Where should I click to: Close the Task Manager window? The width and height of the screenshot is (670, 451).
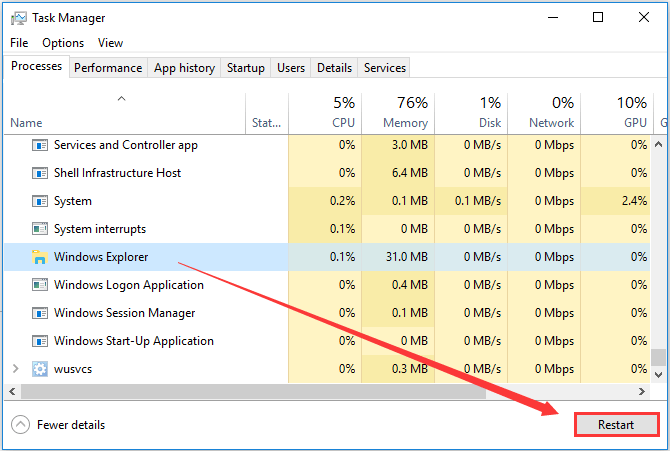coord(644,18)
